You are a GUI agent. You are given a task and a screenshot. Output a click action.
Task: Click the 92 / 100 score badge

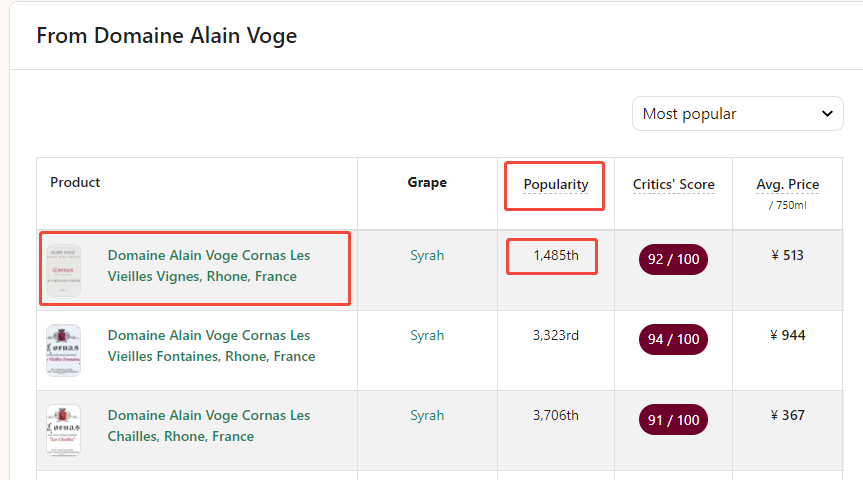673,259
